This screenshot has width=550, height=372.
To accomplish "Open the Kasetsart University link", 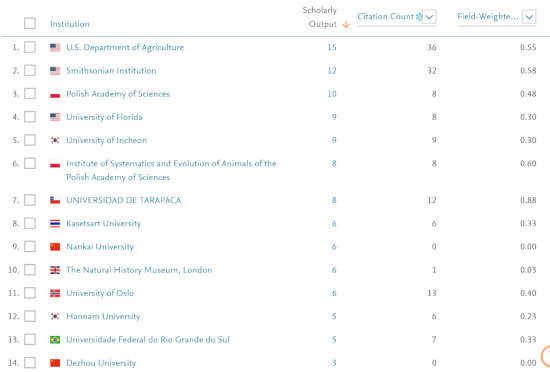I will 103,223.
